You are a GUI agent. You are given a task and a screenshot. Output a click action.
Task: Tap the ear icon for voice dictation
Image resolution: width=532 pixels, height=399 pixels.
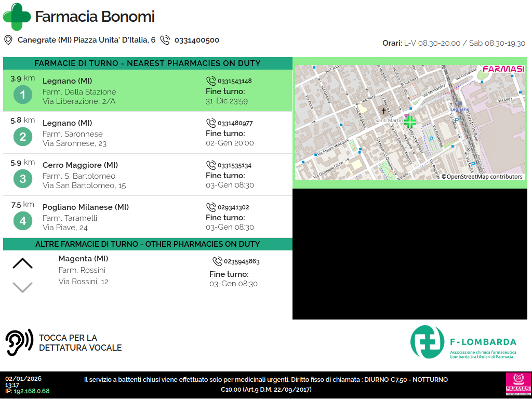19,342
